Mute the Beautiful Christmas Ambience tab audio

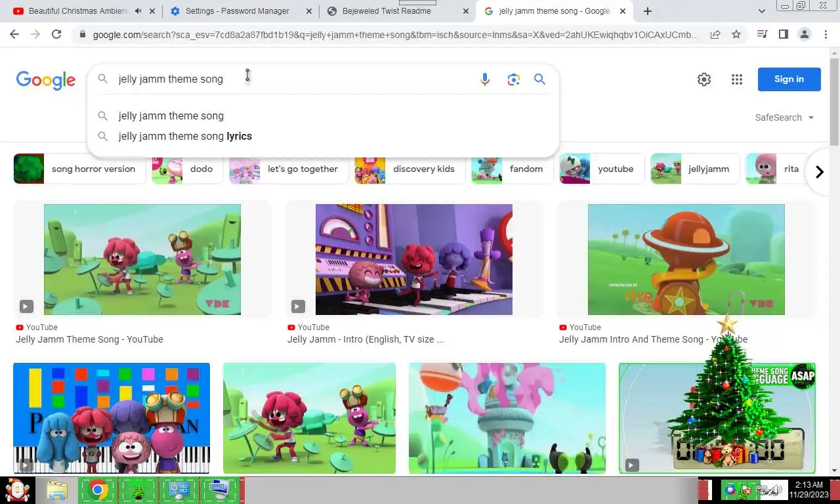138,11
